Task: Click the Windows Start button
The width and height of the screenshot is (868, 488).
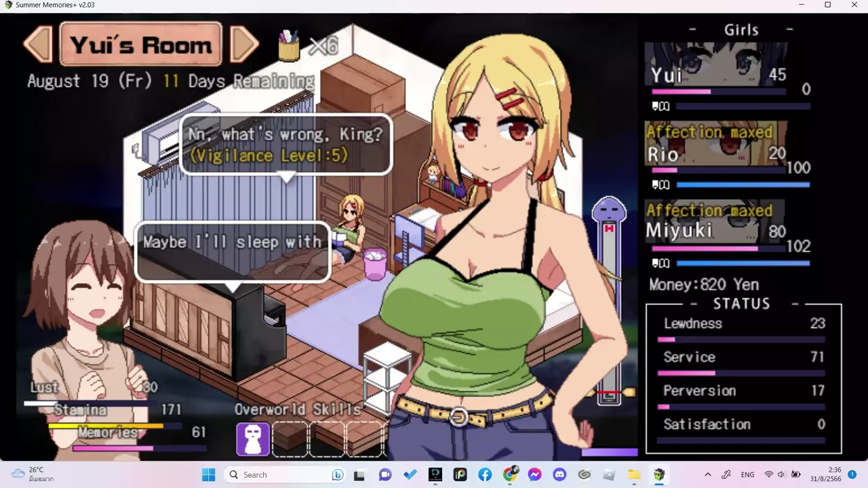Action: coord(208,474)
